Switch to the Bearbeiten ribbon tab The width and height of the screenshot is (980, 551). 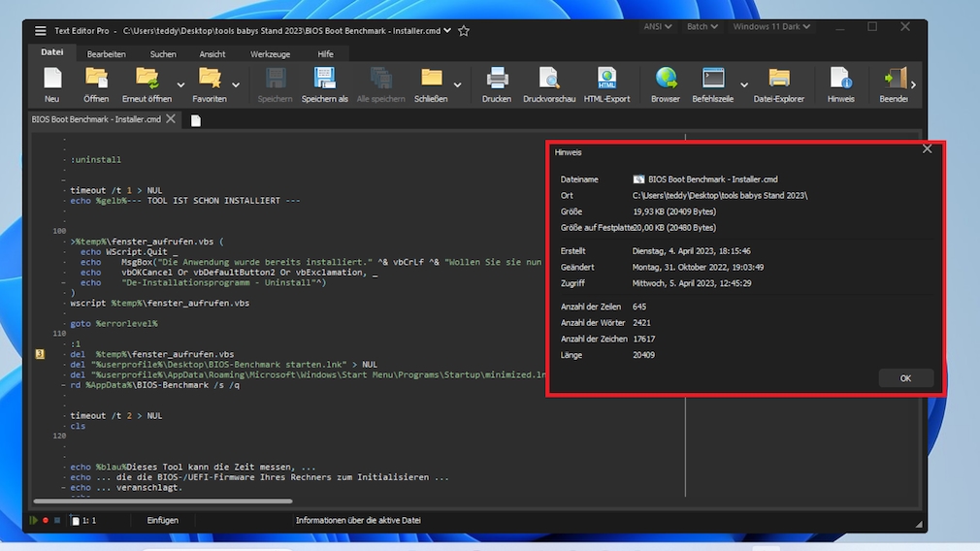[106, 54]
